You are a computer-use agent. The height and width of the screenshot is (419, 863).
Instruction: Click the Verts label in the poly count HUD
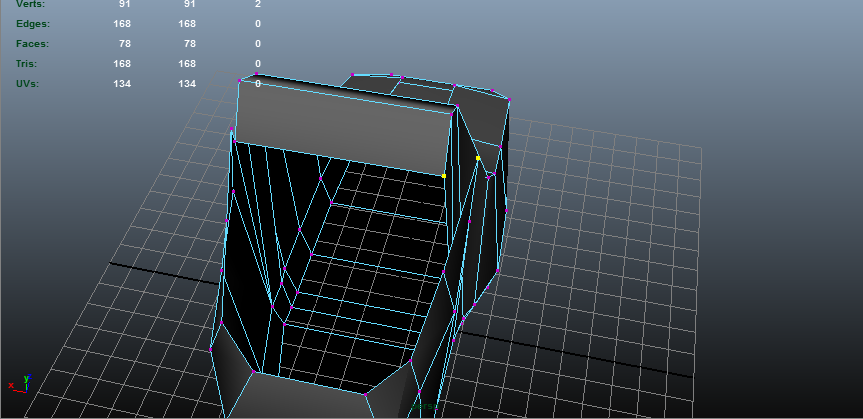tap(31, 4)
